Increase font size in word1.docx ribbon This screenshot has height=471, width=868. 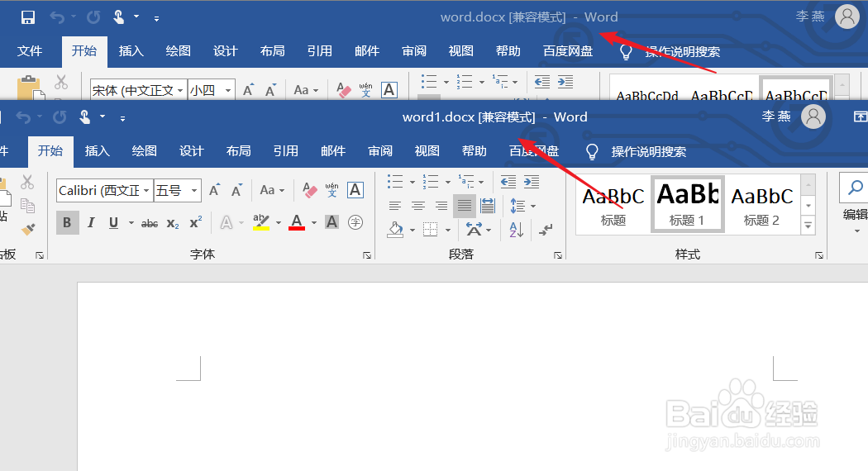[x=215, y=190]
